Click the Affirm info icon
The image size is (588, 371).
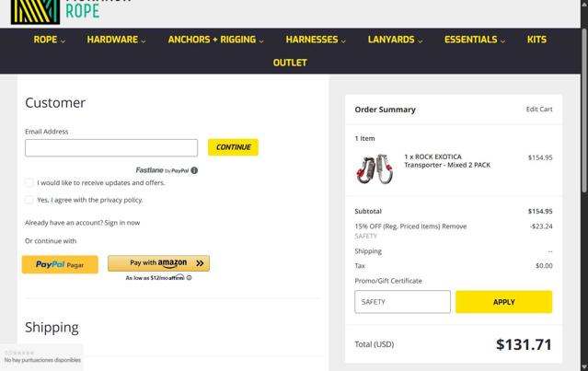coord(189,278)
